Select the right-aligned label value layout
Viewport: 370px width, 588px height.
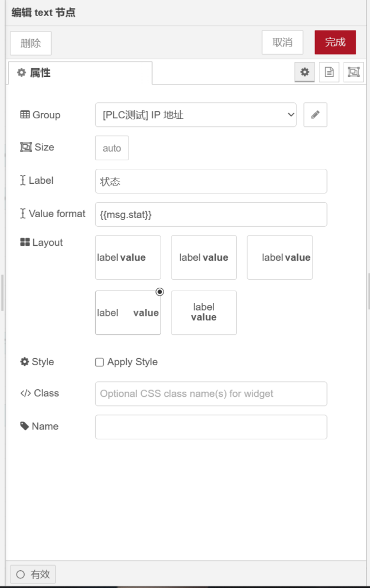(x=280, y=258)
